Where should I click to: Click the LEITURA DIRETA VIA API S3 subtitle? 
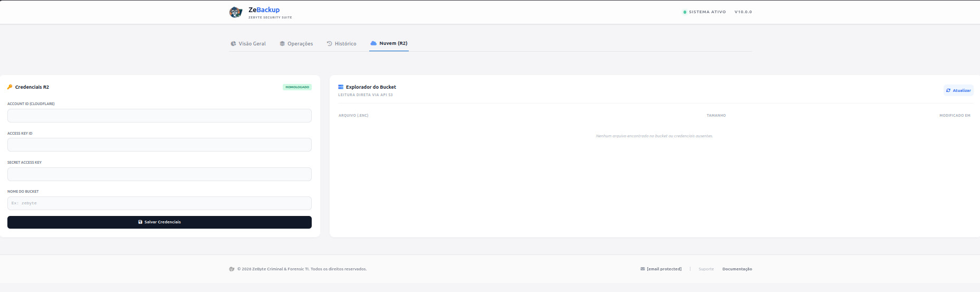tap(366, 95)
